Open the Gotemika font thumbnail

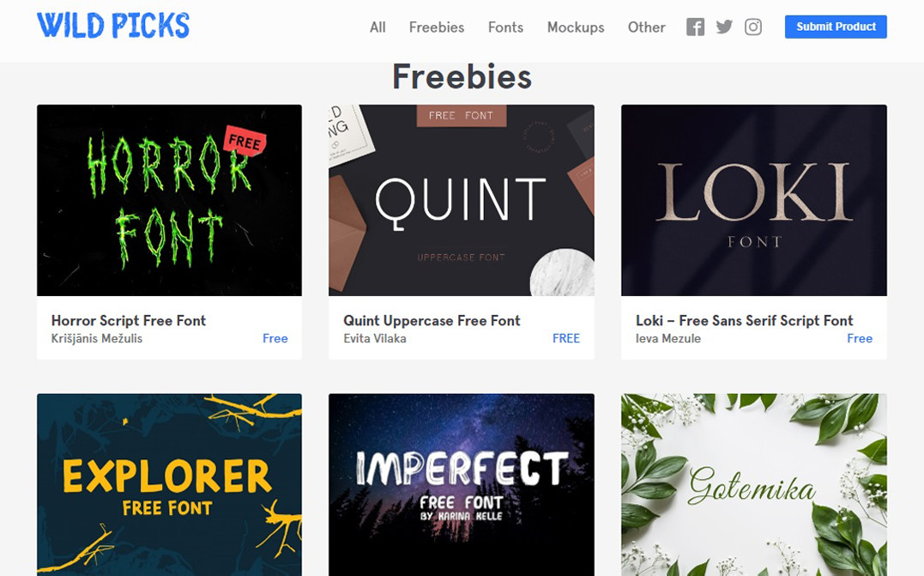pyautogui.click(x=753, y=485)
